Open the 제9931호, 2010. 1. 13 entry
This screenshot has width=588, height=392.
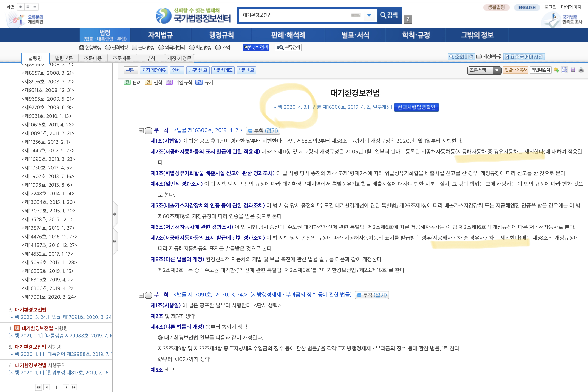47,116
